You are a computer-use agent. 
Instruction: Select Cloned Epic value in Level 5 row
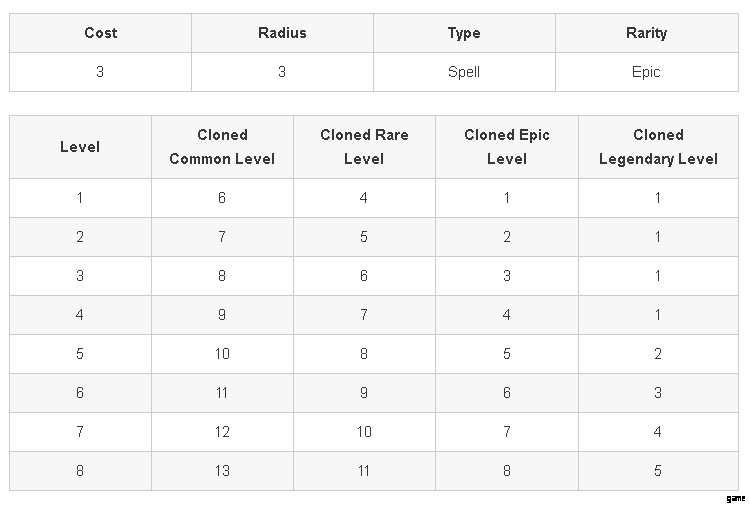506,354
